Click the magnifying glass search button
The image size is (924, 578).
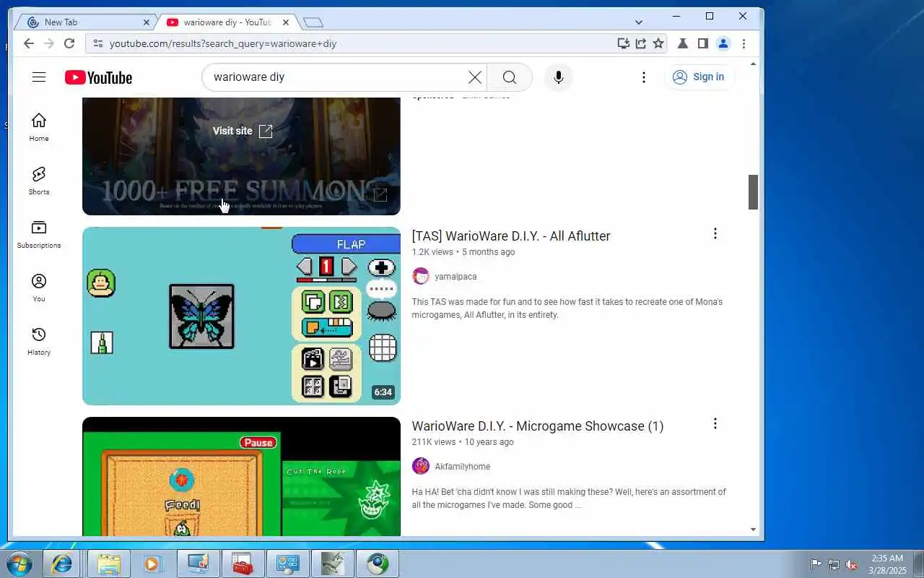click(x=510, y=77)
